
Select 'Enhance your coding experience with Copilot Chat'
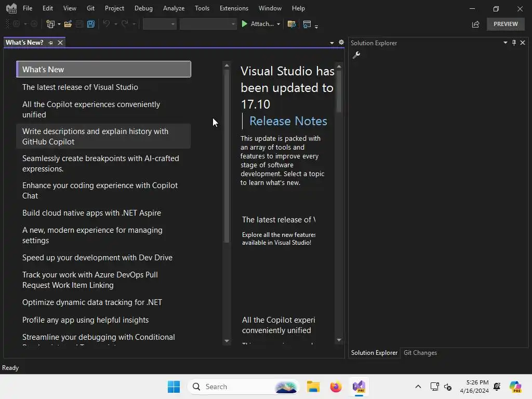(103, 191)
